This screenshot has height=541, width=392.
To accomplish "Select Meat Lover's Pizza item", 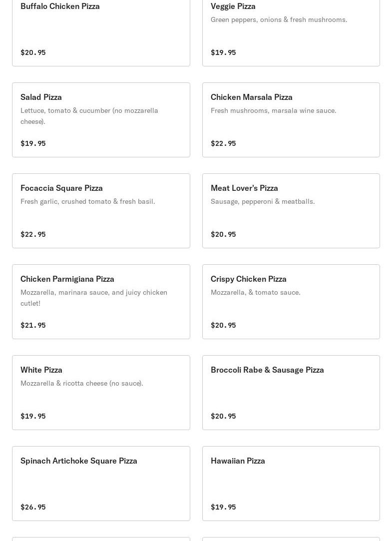I will click(291, 211).
